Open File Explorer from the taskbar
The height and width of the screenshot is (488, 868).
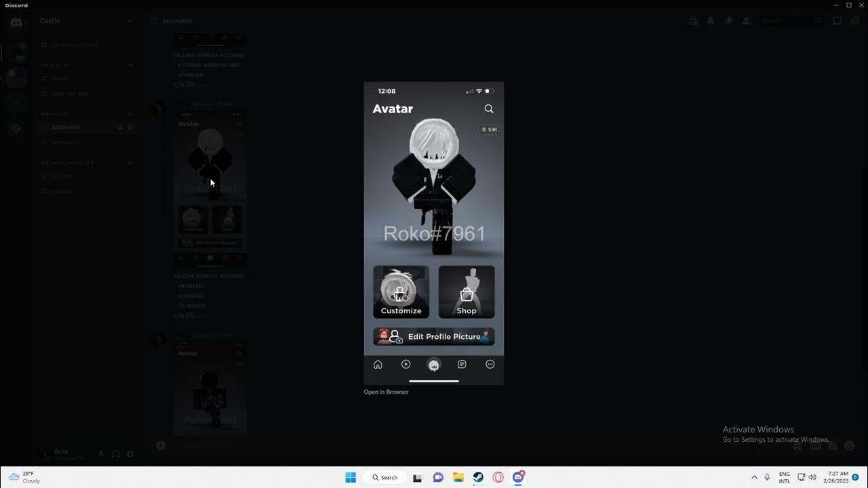click(458, 477)
